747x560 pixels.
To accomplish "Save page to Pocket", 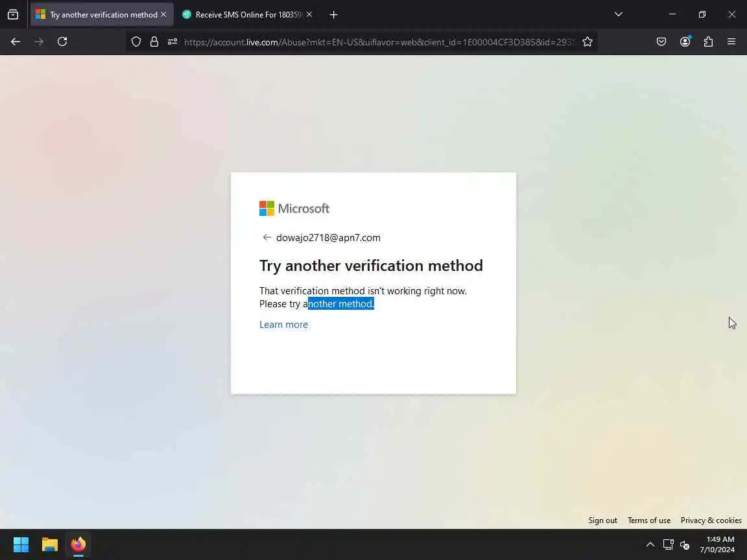I will pyautogui.click(x=661, y=42).
